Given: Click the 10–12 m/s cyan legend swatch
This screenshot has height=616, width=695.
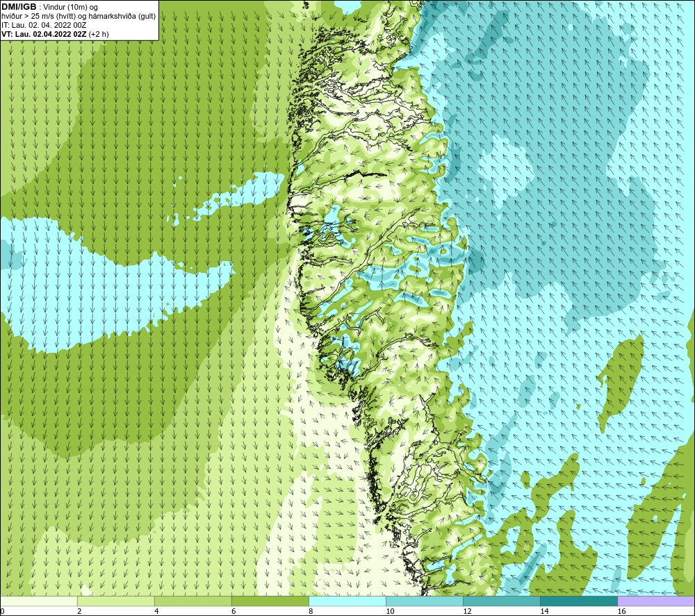Looking at the screenshot, I should click(425, 601).
